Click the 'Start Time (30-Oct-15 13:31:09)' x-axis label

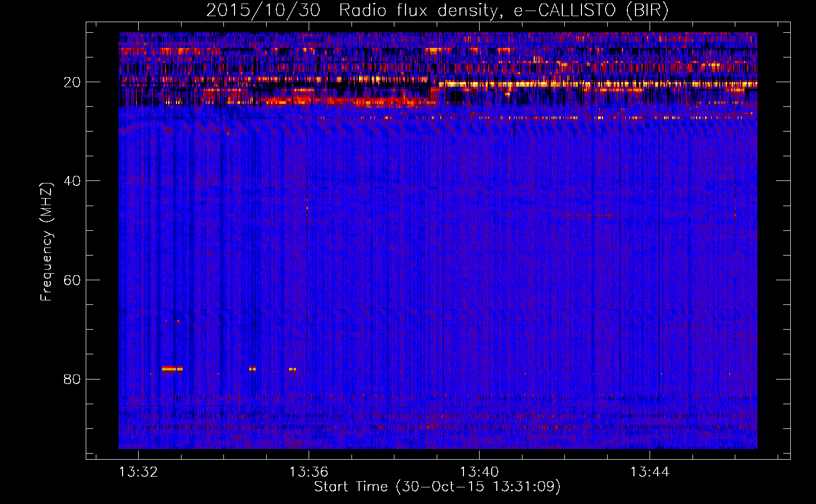tap(437, 487)
